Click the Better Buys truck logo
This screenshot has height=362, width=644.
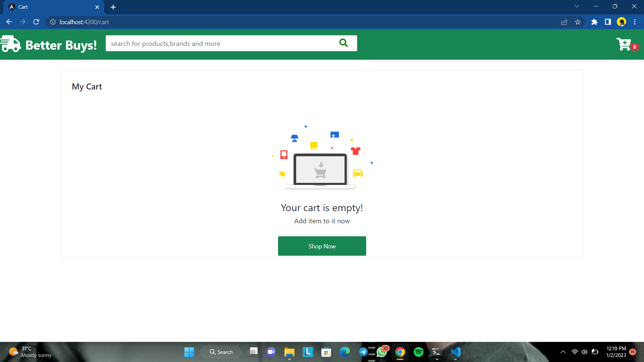point(10,44)
